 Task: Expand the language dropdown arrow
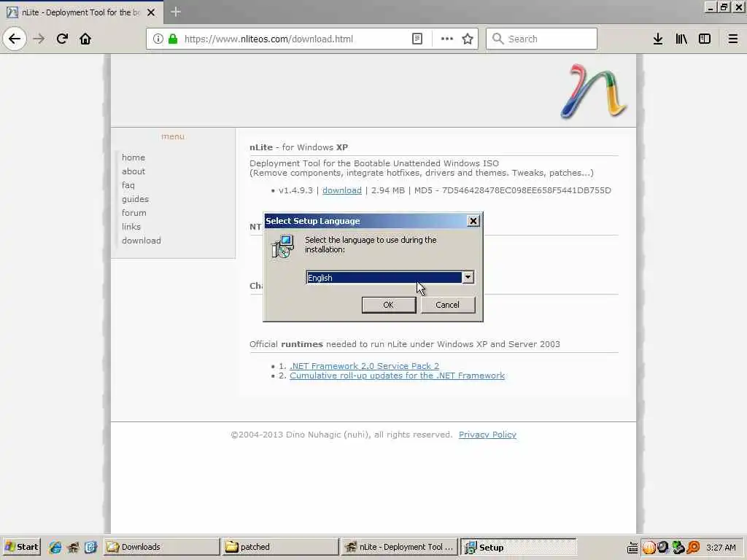coord(468,277)
